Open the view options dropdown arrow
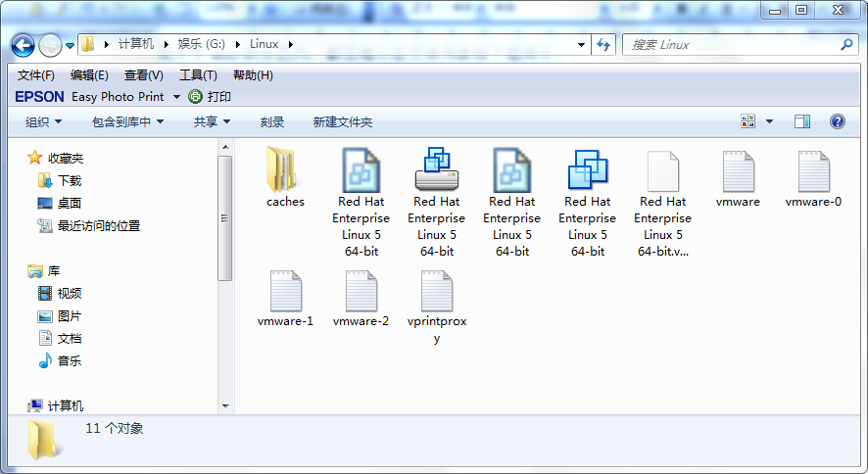The height and width of the screenshot is (474, 868). [769, 121]
